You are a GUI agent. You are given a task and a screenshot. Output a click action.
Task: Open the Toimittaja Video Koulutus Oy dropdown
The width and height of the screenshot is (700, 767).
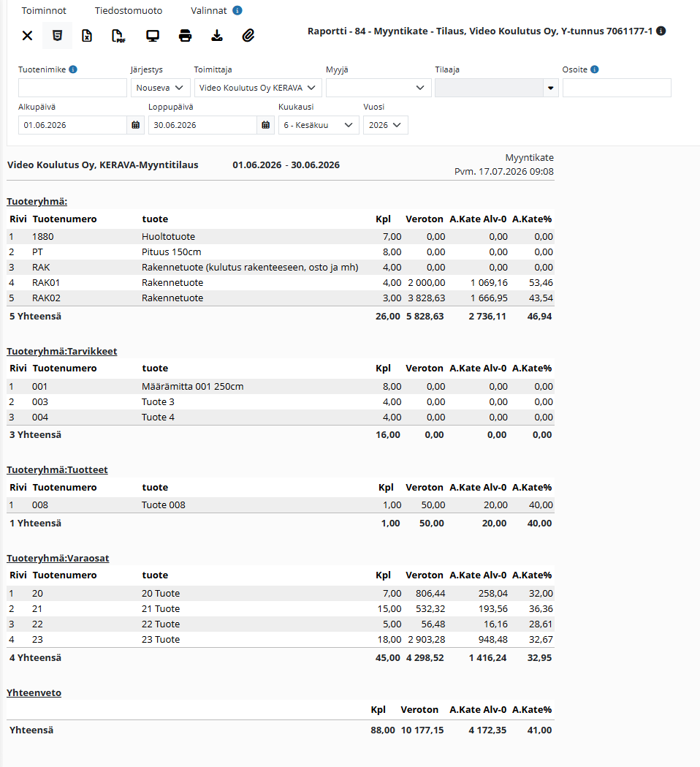[x=258, y=88]
